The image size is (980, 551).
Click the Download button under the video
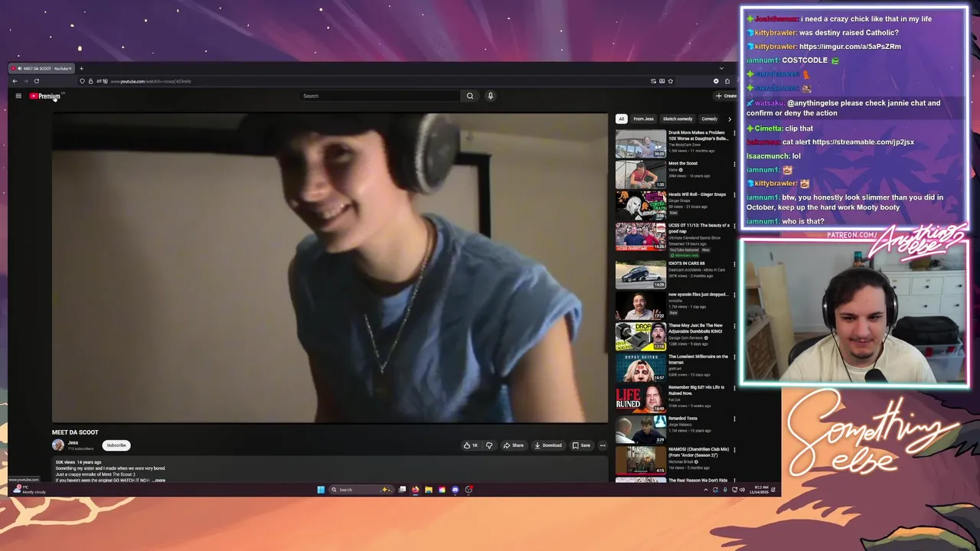tap(548, 445)
